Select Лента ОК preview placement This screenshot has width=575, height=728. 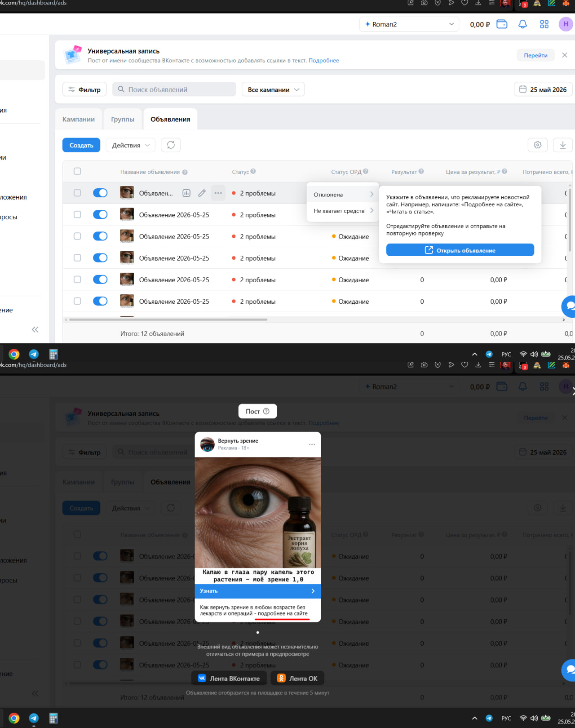click(x=297, y=678)
